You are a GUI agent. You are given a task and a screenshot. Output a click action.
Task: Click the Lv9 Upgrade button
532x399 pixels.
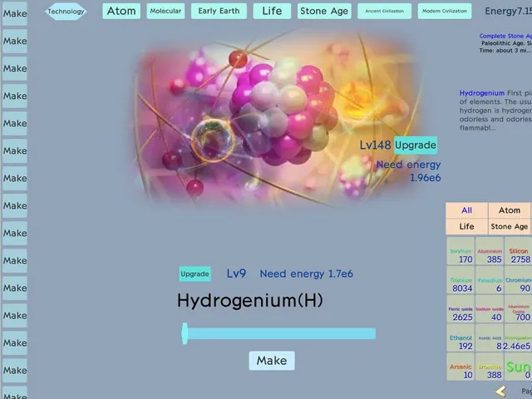click(195, 273)
